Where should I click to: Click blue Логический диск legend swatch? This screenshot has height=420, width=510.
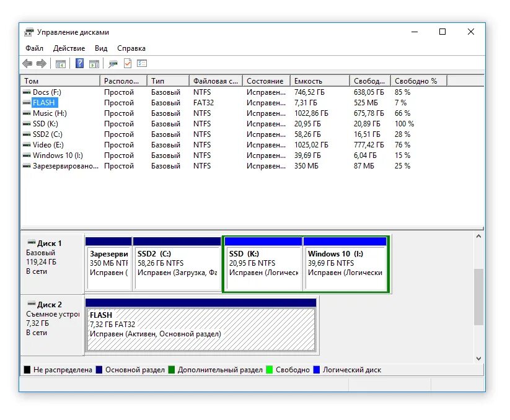[x=317, y=370]
